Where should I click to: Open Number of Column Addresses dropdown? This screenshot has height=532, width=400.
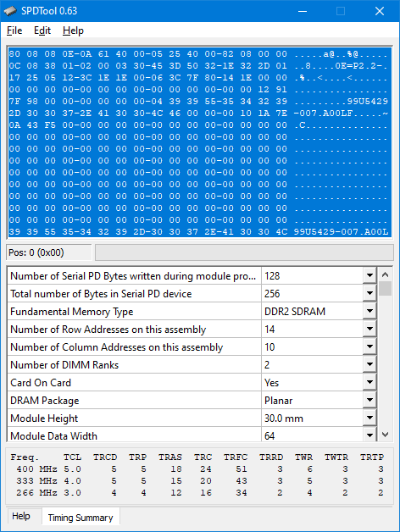point(369,346)
